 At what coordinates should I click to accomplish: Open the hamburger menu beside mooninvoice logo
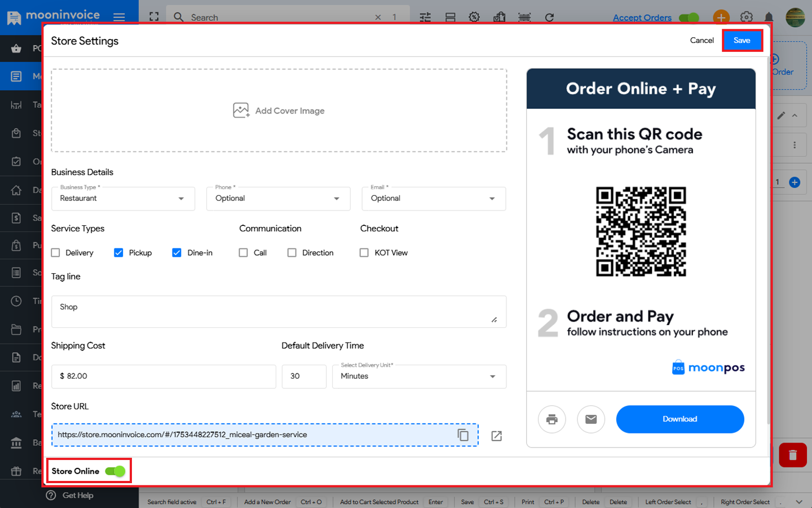click(119, 17)
